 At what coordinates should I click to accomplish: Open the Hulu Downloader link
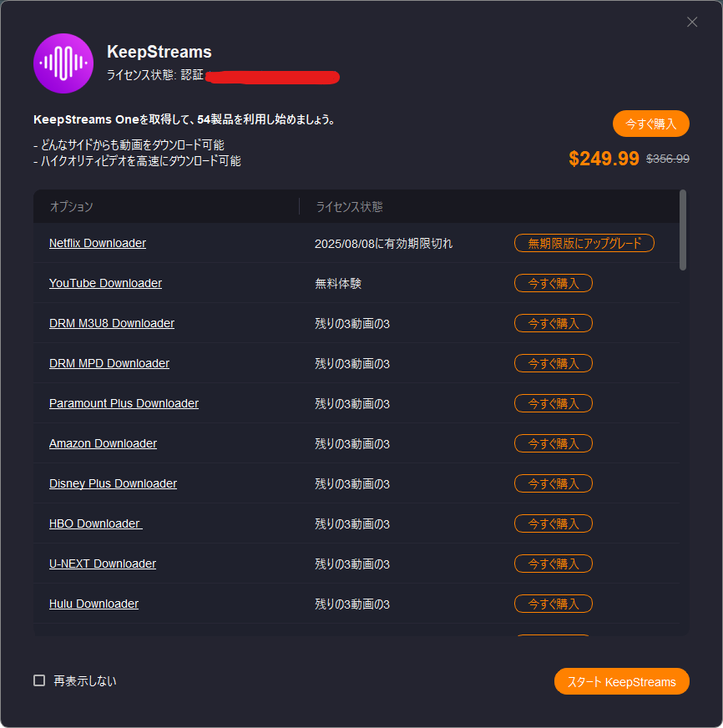click(x=94, y=604)
